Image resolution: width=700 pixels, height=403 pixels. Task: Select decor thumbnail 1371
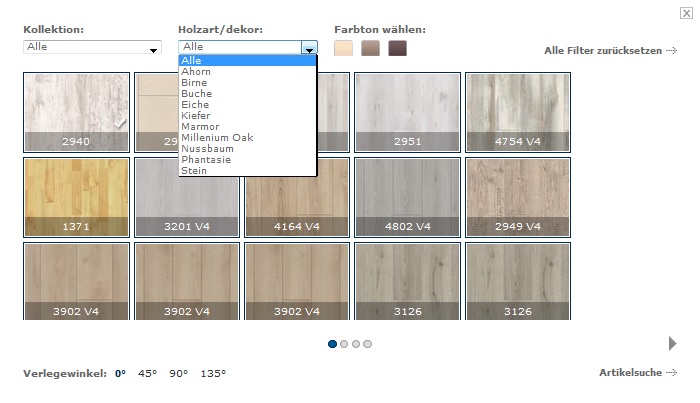76,197
